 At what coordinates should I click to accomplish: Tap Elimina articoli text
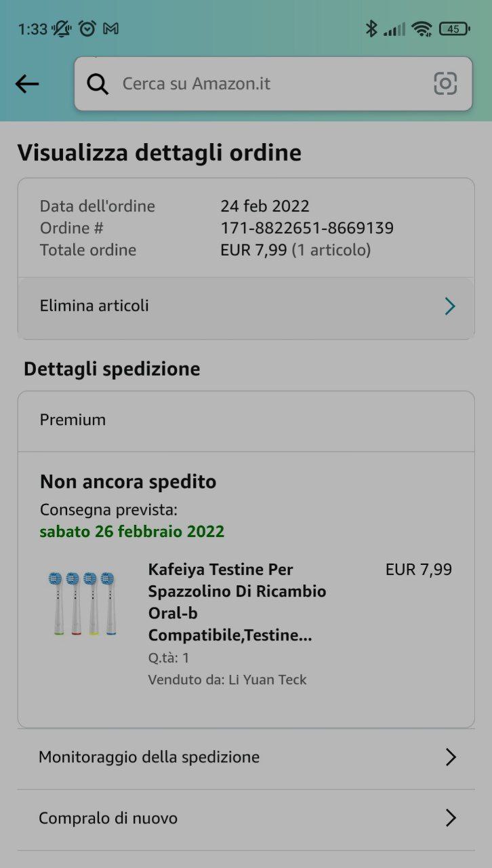[x=94, y=306]
